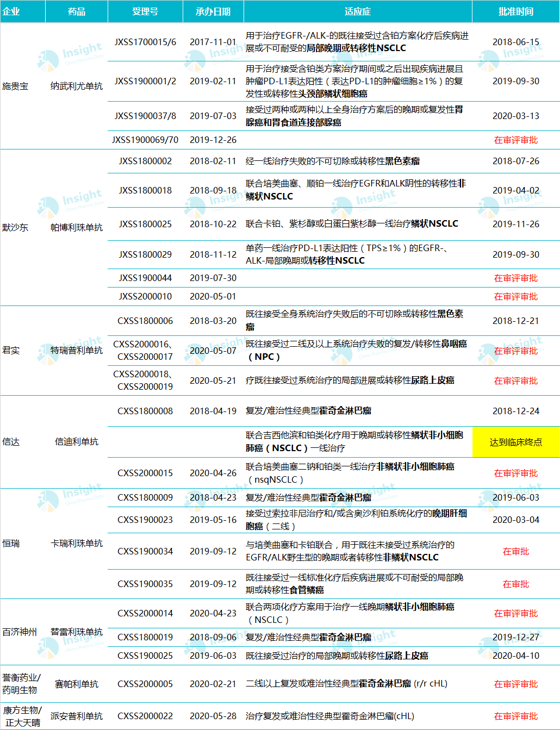Select the approval date 2019-11-26
The width and height of the screenshot is (560, 730).
pos(516,224)
